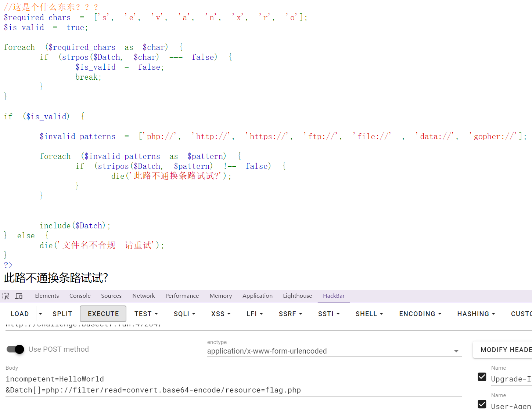Click the '$invalid_patterns' array line
This screenshot has height=409, width=532.
(283, 137)
